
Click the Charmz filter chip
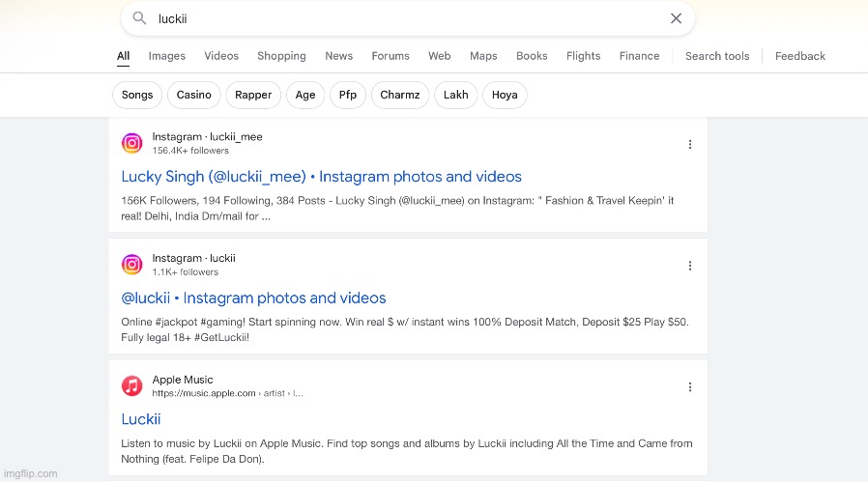point(399,95)
